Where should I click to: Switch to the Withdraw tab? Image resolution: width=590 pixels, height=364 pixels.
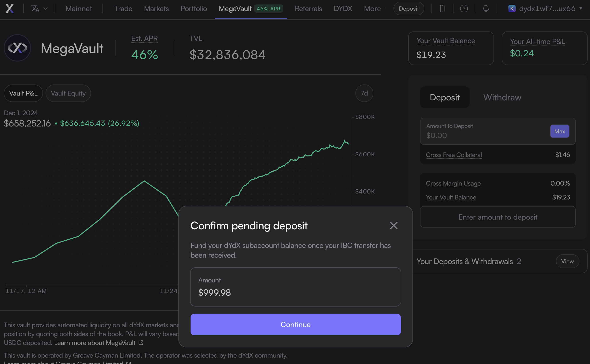pyautogui.click(x=502, y=97)
